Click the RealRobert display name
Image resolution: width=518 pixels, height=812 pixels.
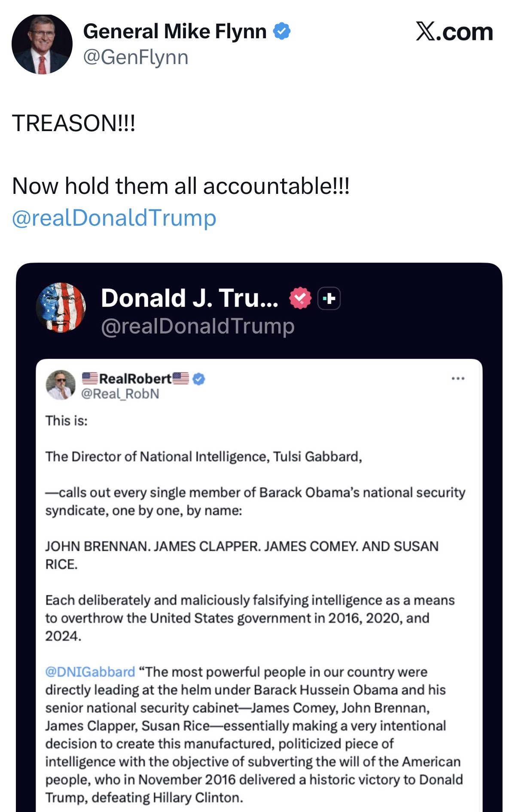click(135, 378)
